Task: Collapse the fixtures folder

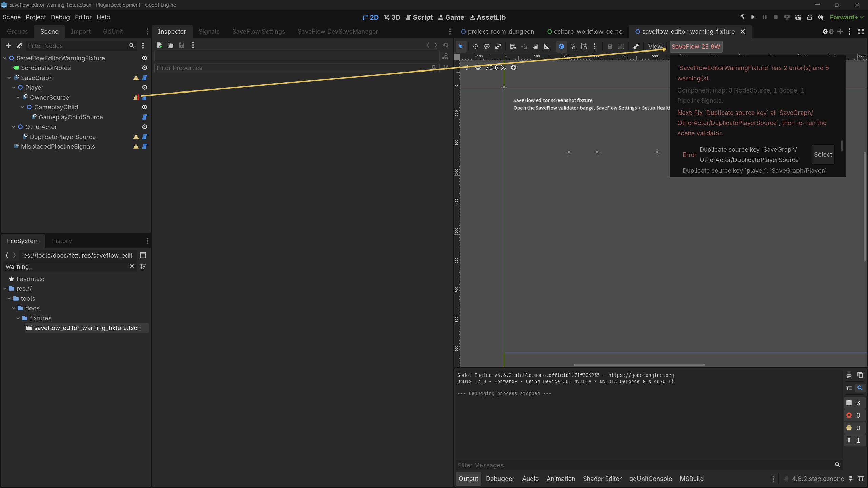Action: pos(18,318)
